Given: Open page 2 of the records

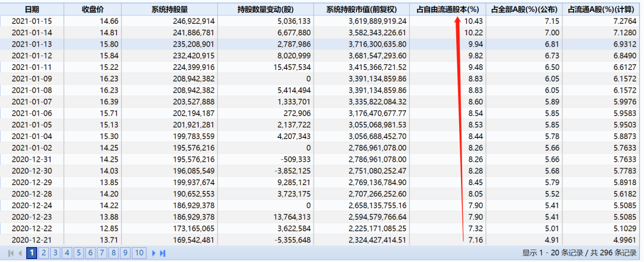Looking at the screenshot, I should pyautogui.click(x=44, y=253).
